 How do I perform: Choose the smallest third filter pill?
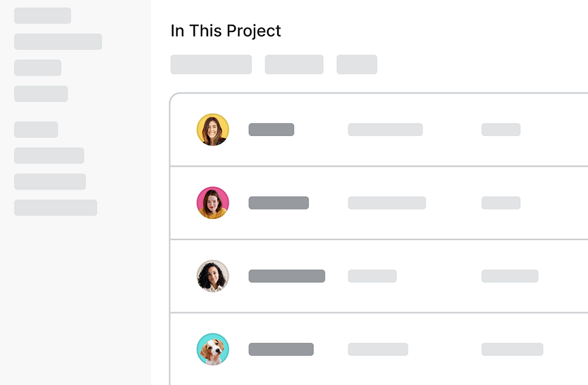(x=357, y=65)
